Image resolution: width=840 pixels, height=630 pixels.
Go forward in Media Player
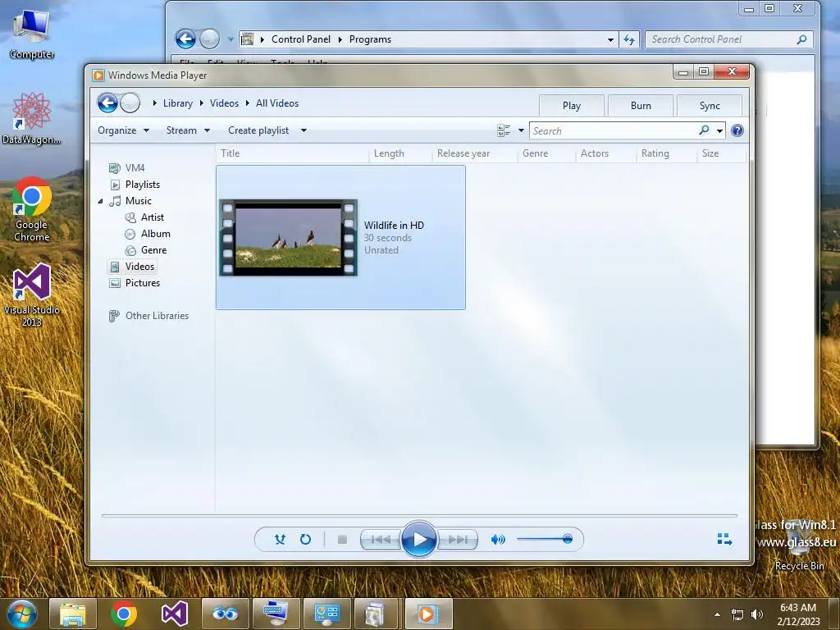click(x=130, y=103)
